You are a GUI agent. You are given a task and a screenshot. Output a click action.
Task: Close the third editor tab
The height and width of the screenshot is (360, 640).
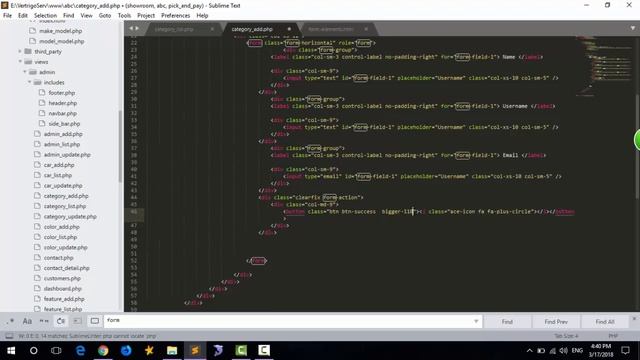pyautogui.click(x=366, y=29)
